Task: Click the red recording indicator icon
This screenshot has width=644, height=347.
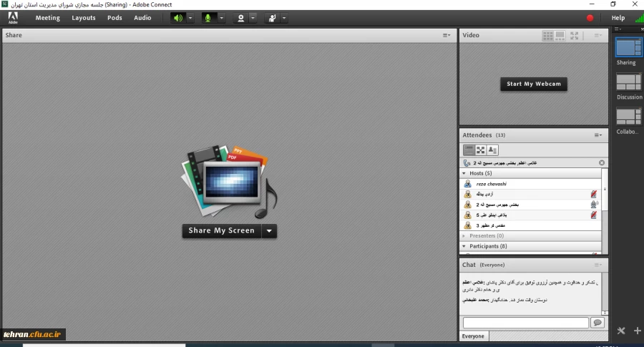Action: coord(590,18)
